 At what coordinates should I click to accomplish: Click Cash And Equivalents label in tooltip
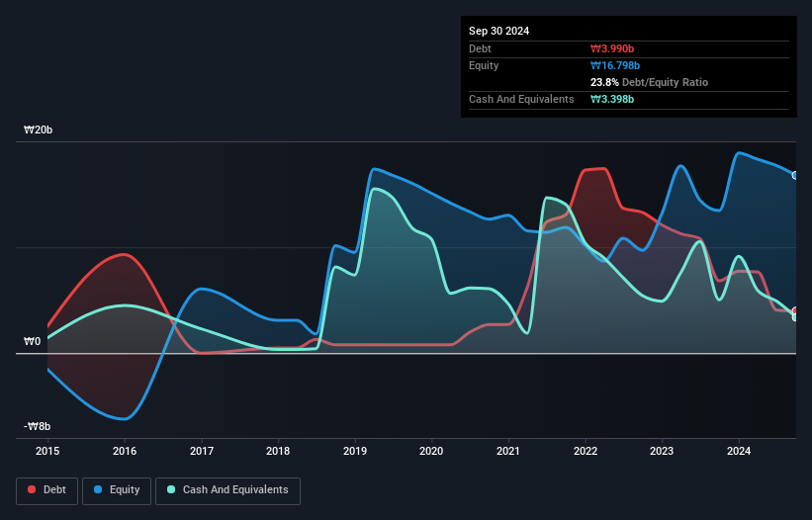click(521, 99)
